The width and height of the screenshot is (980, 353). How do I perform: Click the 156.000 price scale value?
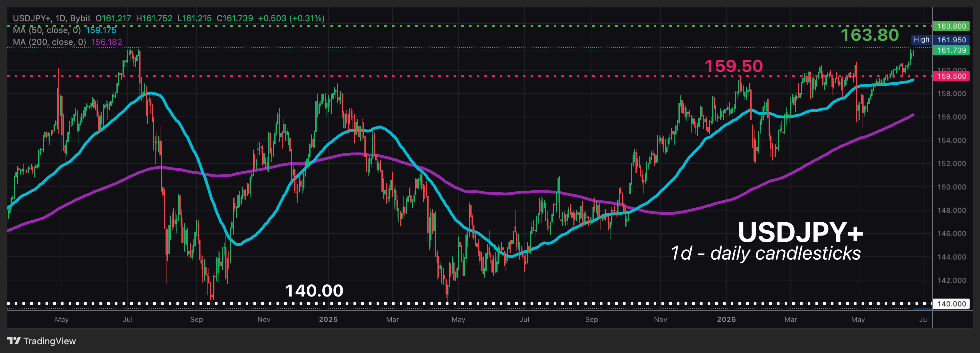coord(951,117)
